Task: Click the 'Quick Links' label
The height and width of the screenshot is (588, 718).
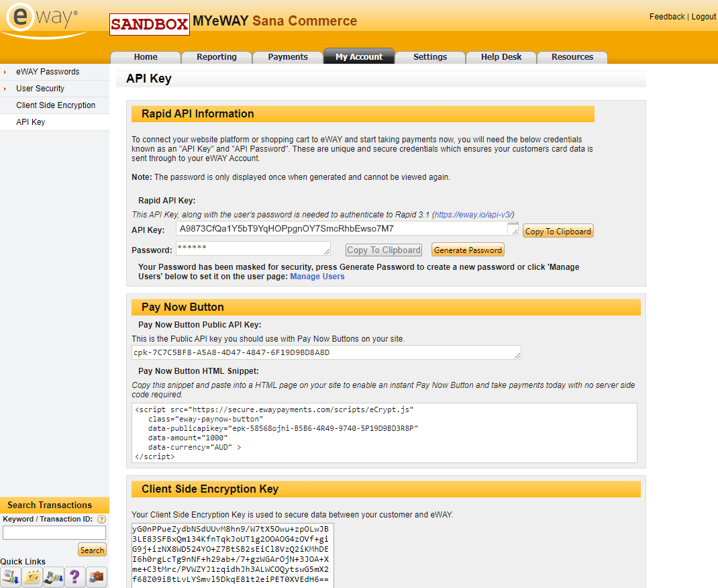Action: [x=23, y=561]
